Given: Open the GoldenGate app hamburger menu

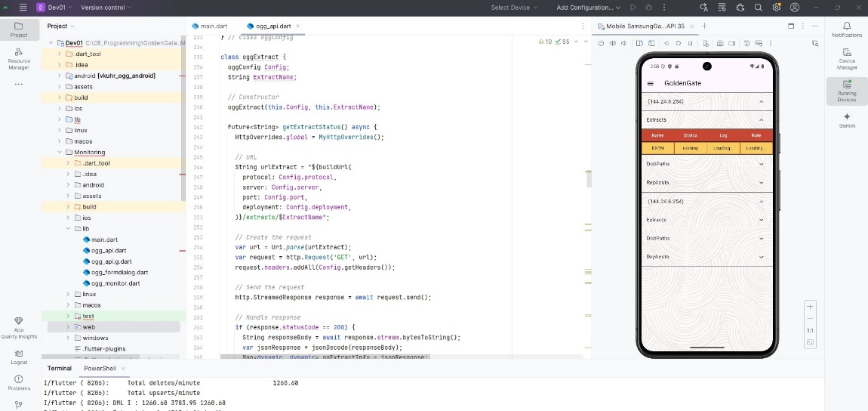Looking at the screenshot, I should 651,83.
